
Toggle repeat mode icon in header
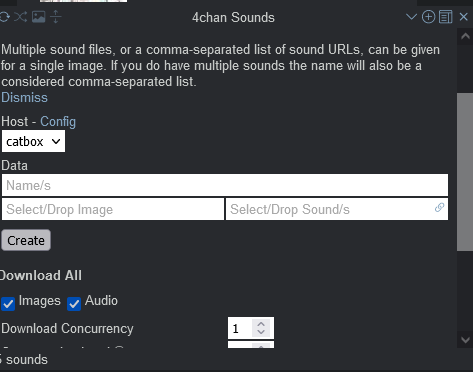coord(4,17)
